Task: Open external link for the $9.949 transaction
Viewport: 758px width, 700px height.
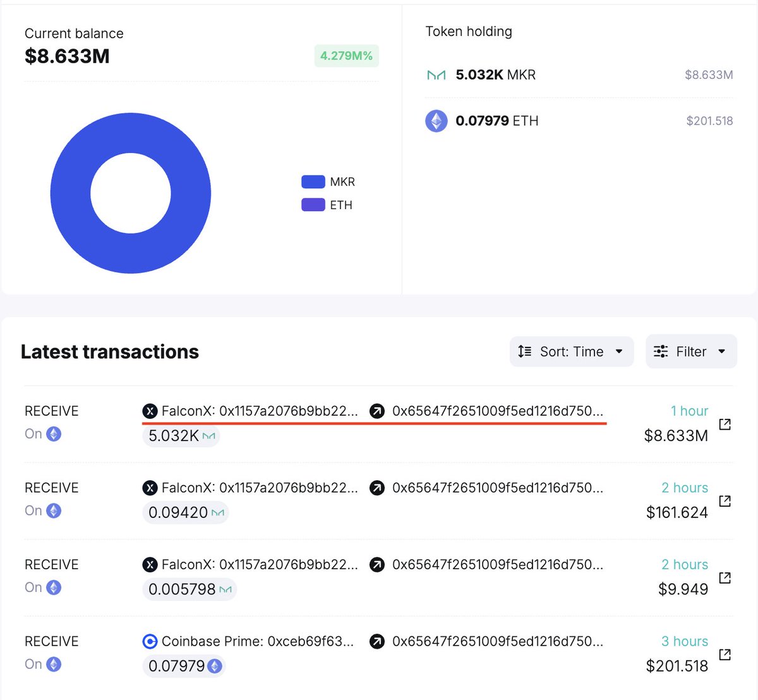Action: (x=725, y=577)
